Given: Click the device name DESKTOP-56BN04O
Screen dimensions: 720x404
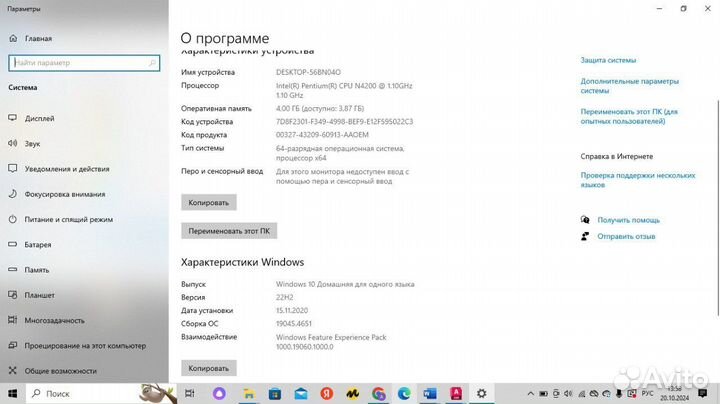Looking at the screenshot, I should [308, 72].
